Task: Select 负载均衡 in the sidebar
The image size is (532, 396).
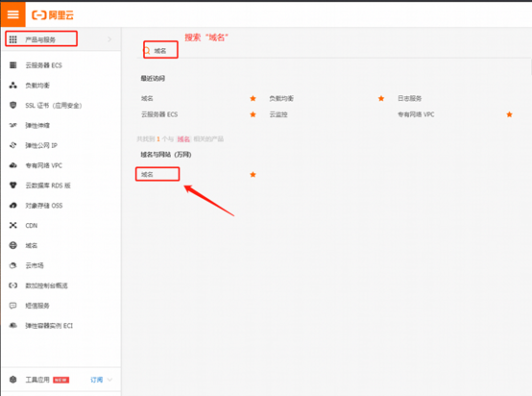Action: [61, 86]
